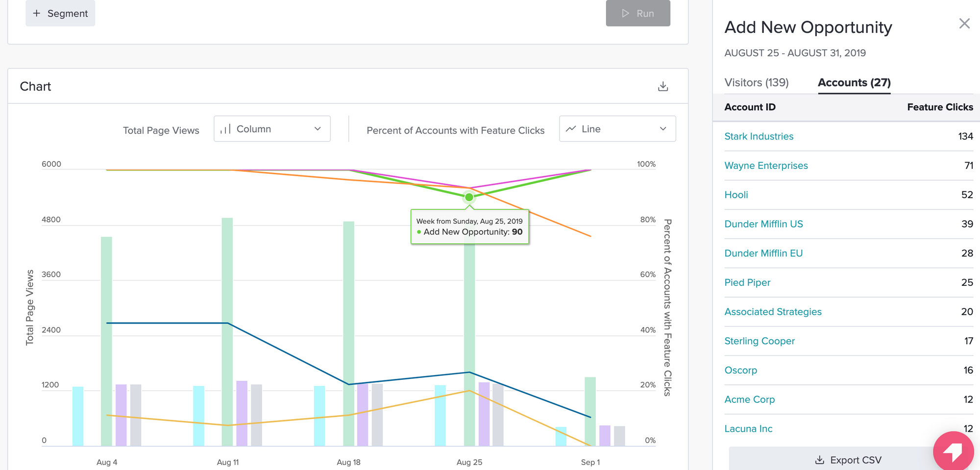Viewport: 980px width, 470px height.
Task: Switch to the Visitors (139) tab
Action: 757,82
